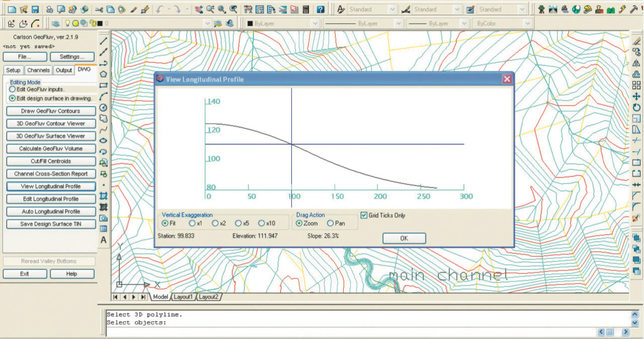Switch to Layout1 tab
The width and height of the screenshot is (644, 339).
[x=183, y=297]
